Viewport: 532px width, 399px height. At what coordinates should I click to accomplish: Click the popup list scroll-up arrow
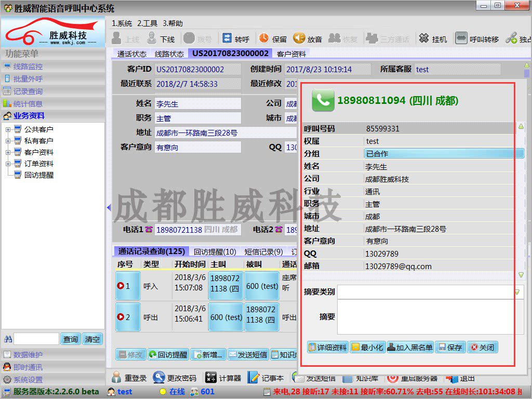[x=521, y=127]
